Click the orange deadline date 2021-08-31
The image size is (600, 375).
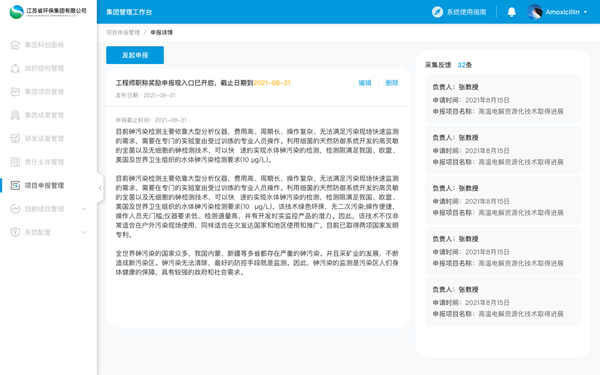point(272,83)
